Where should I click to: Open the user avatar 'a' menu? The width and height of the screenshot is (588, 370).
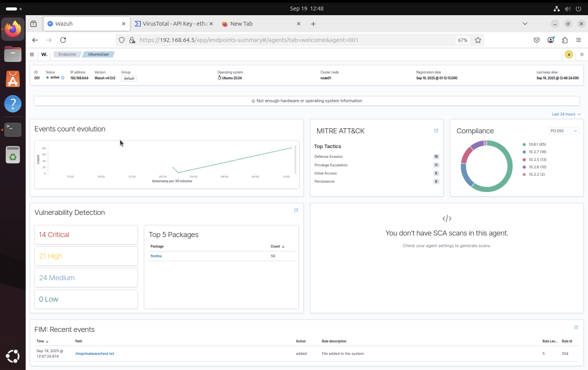(569, 54)
